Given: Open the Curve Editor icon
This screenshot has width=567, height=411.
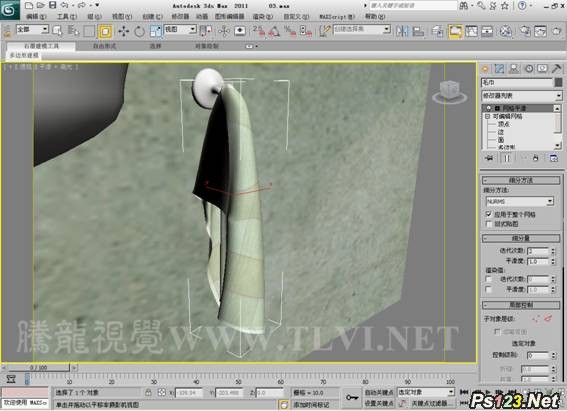Looking at the screenshot, I should [471, 31].
